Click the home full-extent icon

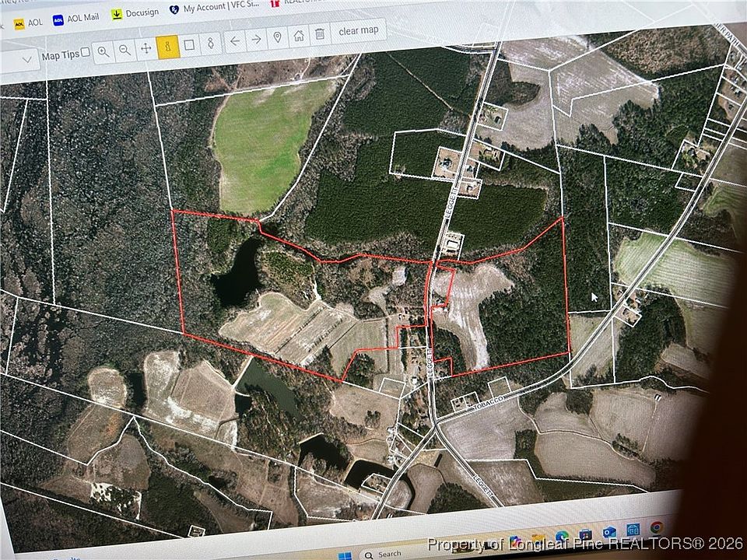[x=299, y=36]
